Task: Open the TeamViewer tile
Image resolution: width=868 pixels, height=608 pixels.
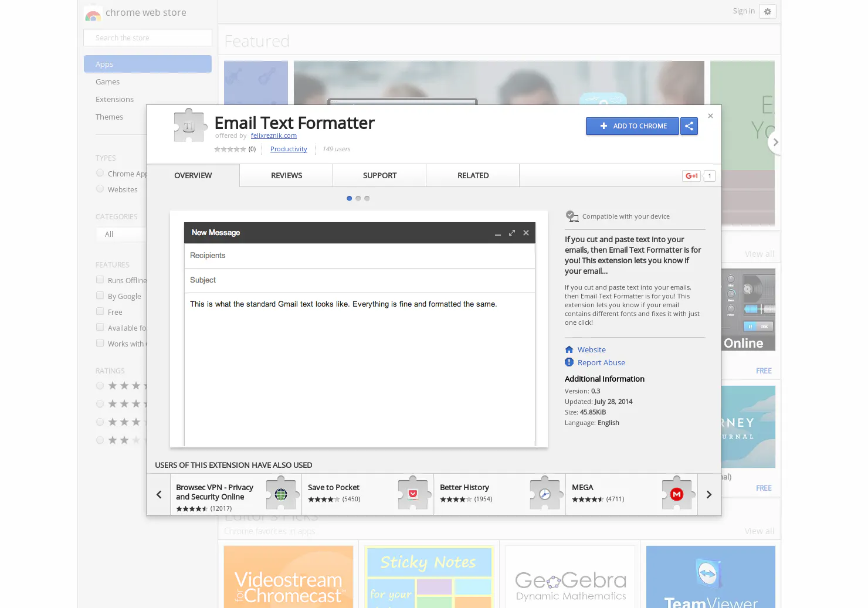Action: (711, 577)
